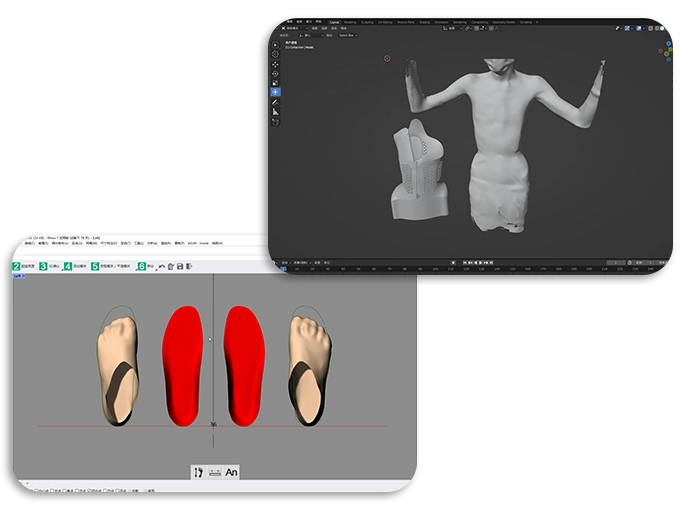Screen dimensions: 683x514
Task: Pick the 3D Cursor tool
Action: pos(276,55)
